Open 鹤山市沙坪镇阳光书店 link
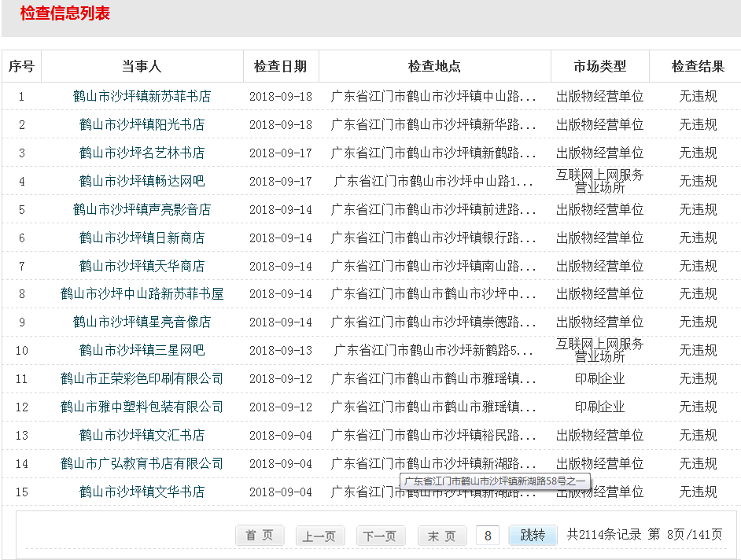This screenshot has height=560, width=741. coord(142,125)
